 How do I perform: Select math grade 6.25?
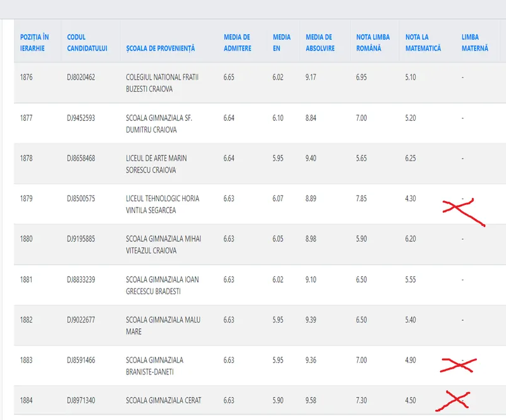click(410, 158)
